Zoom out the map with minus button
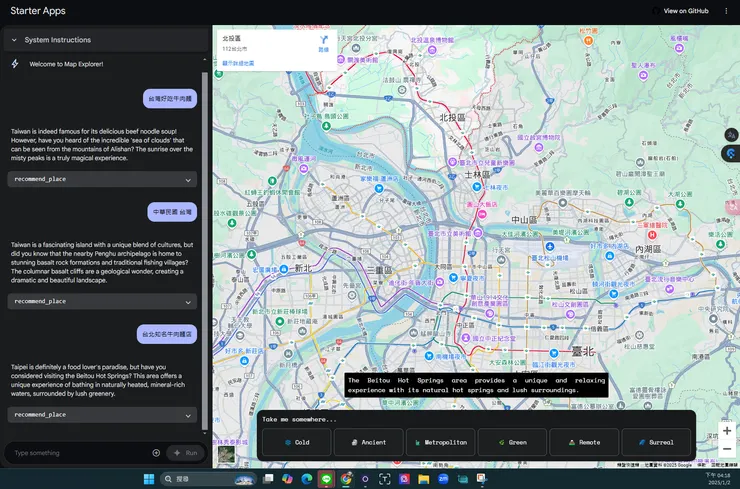 (x=727, y=449)
